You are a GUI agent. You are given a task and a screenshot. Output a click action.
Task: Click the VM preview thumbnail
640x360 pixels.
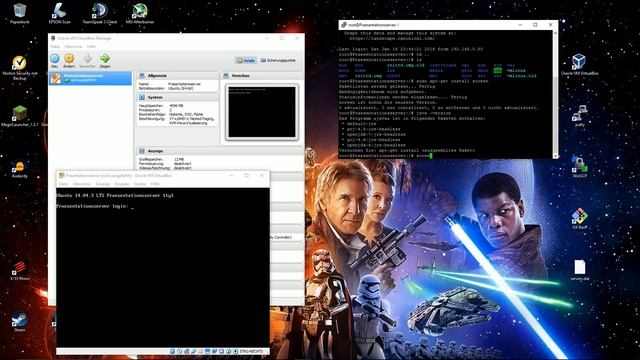pos(262,111)
